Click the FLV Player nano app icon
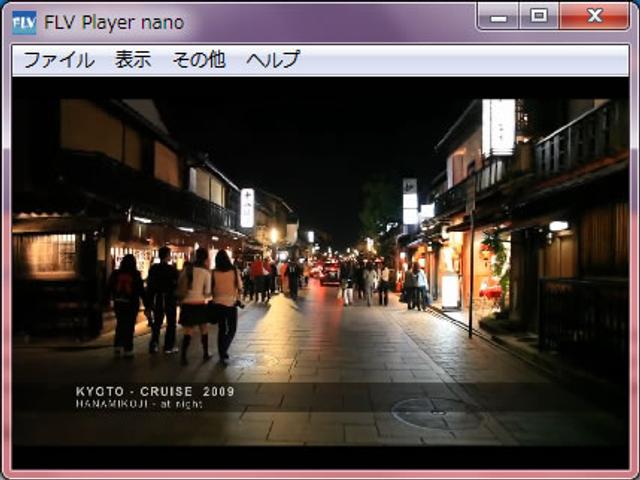Image resolution: width=640 pixels, height=480 pixels. (x=24, y=23)
